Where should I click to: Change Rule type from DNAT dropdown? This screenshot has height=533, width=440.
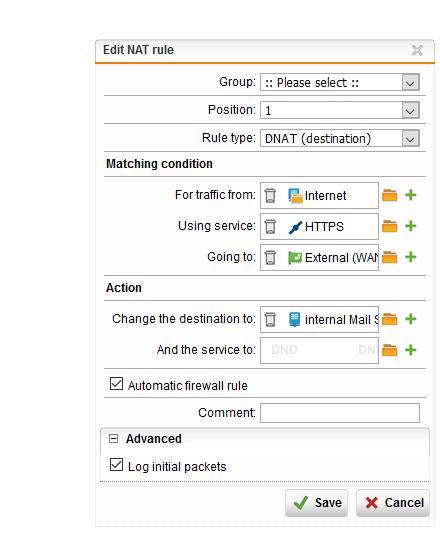(x=340, y=138)
